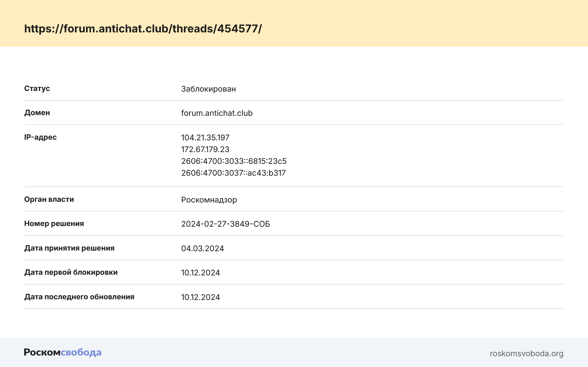Select IPv6 address 2606:4700:3037::ac43:b317

point(233,173)
